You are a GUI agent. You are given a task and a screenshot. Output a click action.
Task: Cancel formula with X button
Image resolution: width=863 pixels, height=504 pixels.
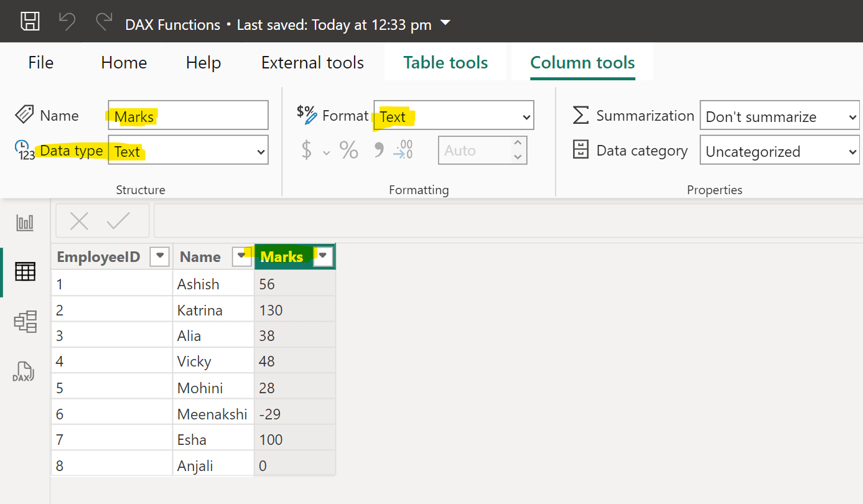click(79, 221)
